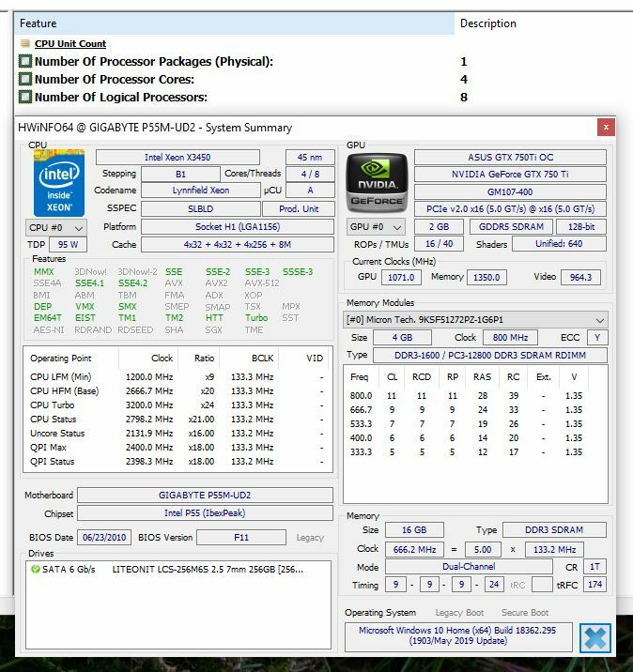The width and height of the screenshot is (633, 672).
Task: Open the GPU #0 selector dropdown
Action: pos(376,227)
